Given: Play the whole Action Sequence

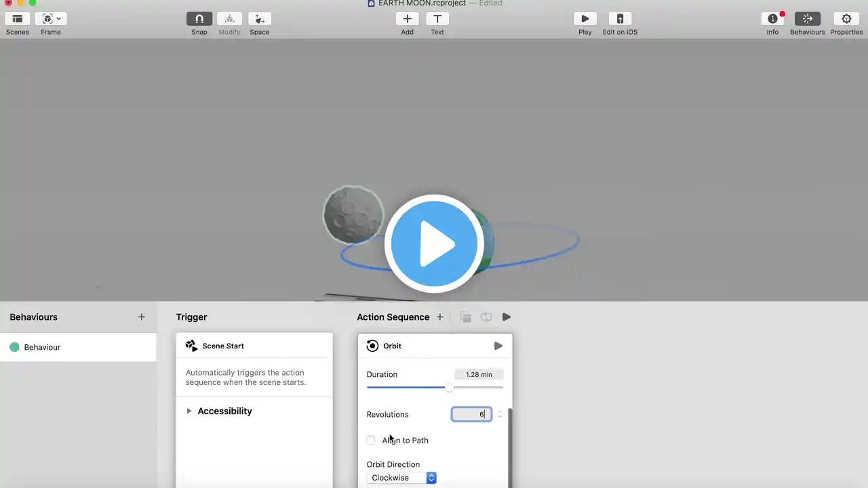Looking at the screenshot, I should click(x=507, y=317).
